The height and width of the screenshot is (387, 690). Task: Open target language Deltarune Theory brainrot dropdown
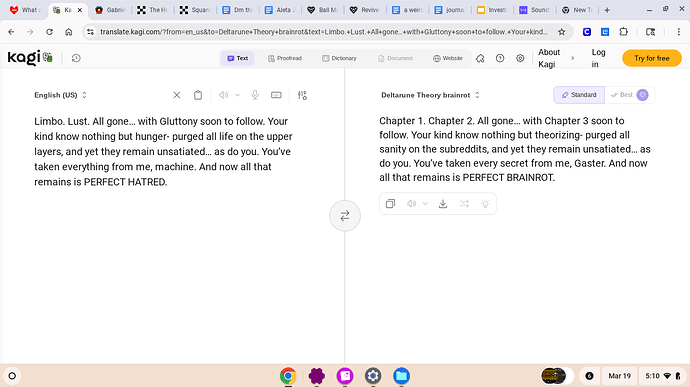[x=430, y=95]
